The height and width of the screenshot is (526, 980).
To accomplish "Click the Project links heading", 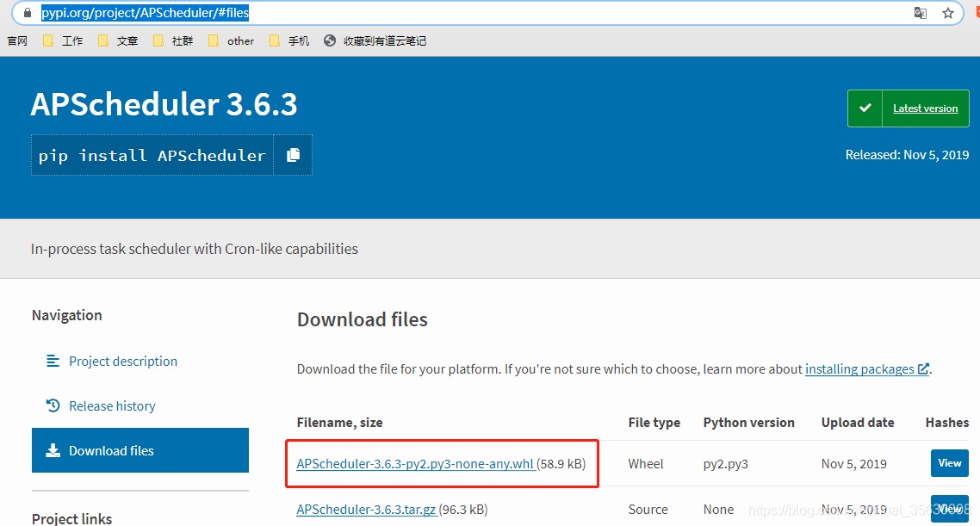I will [71, 518].
